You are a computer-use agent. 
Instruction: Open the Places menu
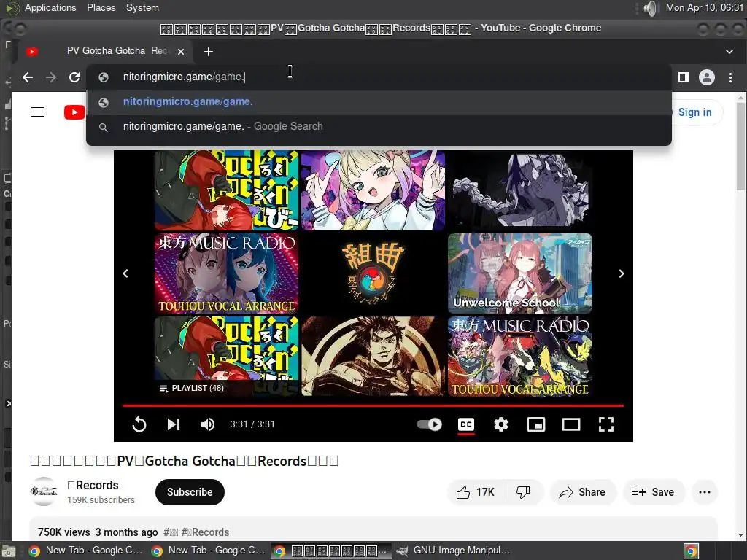pyautogui.click(x=101, y=7)
